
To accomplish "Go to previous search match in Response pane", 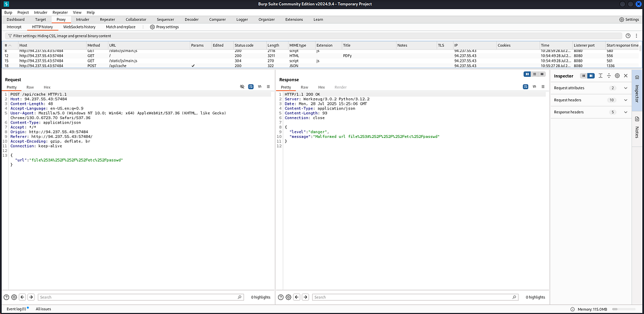I will [298, 297].
